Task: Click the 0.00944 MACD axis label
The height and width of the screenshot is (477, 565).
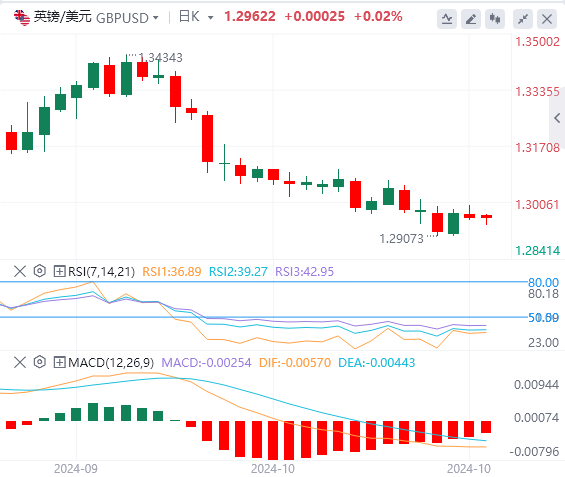Action: 536,385
